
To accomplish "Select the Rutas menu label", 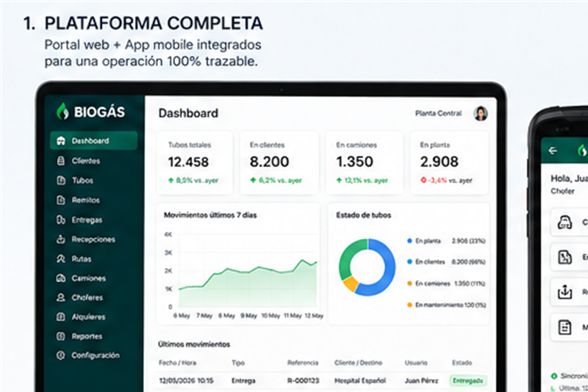I will 82,259.
